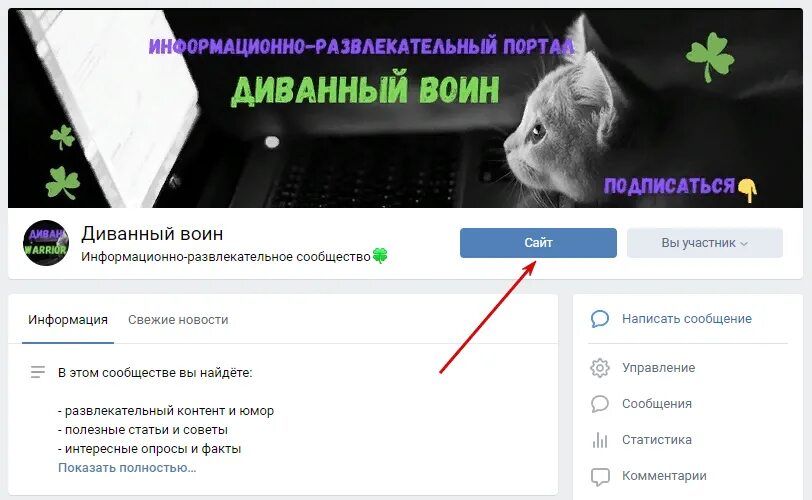
Task: Expand description with Показать полностью link
Action: click(127, 467)
